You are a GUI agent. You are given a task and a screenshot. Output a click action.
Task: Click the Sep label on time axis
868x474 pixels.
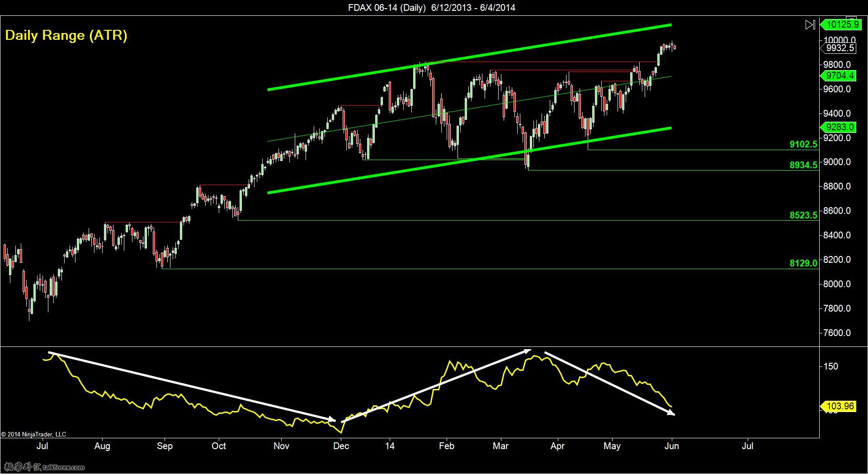165,446
